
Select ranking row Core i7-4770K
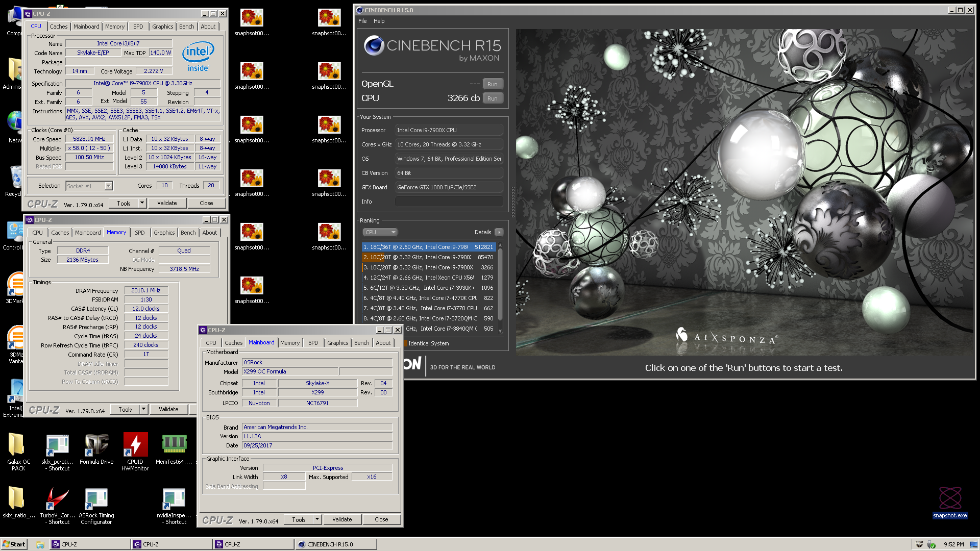(429, 298)
